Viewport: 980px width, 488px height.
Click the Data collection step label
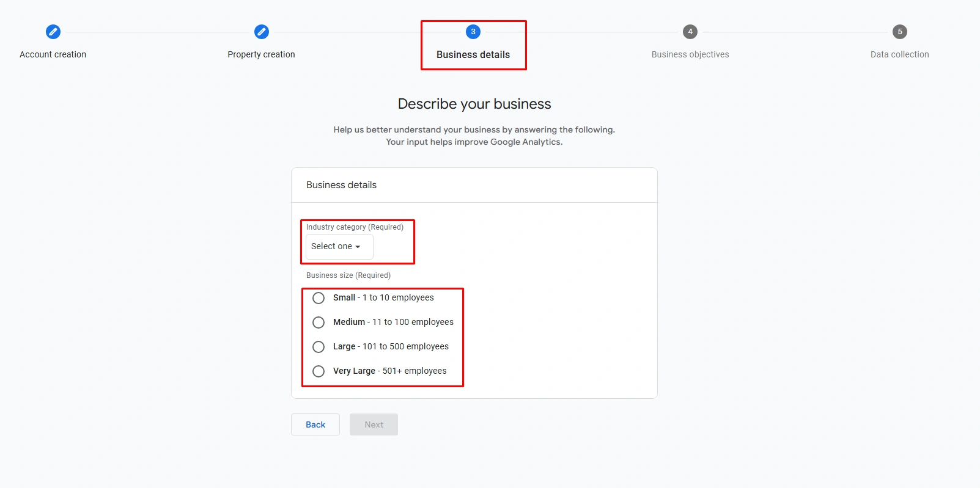pos(900,54)
